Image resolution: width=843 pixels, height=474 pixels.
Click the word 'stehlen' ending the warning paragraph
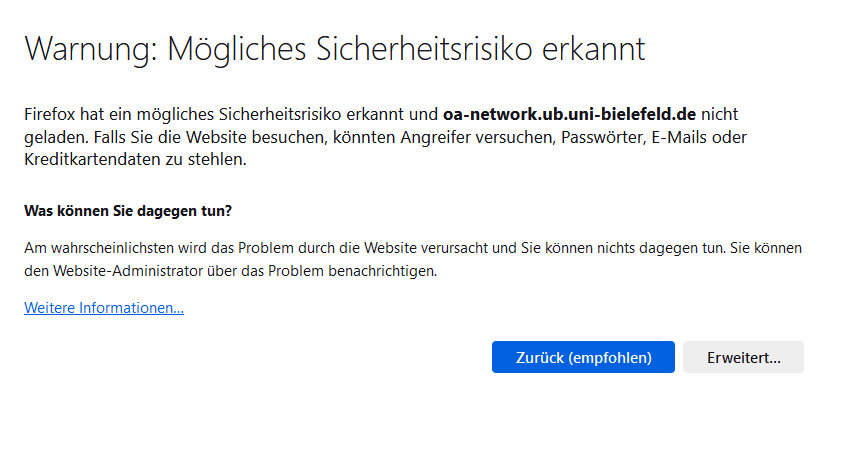pyautogui.click(x=216, y=159)
